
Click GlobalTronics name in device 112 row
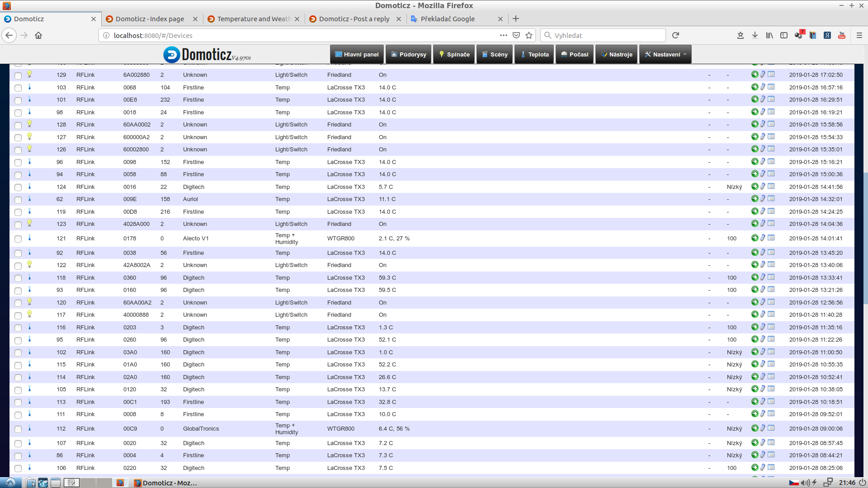(x=201, y=428)
